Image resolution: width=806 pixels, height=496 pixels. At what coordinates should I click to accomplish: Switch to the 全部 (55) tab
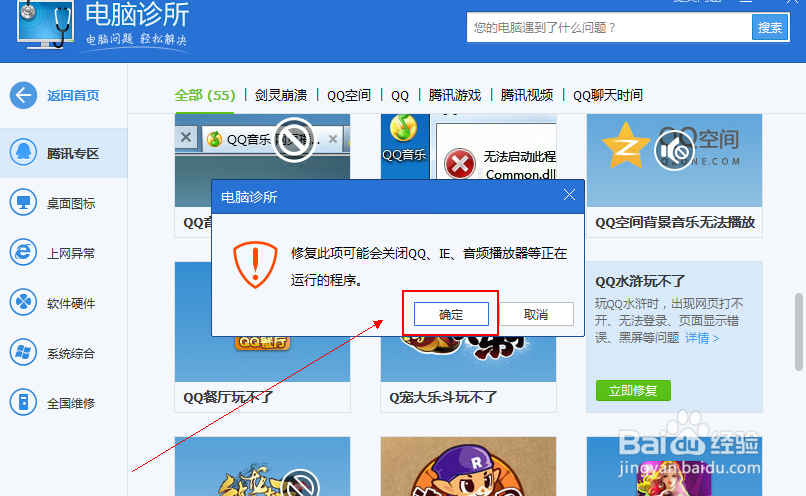pos(205,96)
